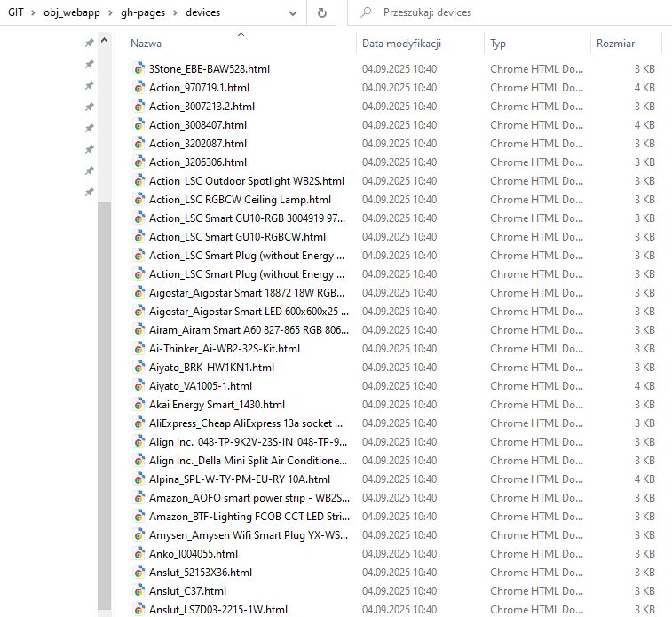This screenshot has width=672, height=617.
Task: Click the type cell of Anslut_C37.html
Action: coord(536,591)
